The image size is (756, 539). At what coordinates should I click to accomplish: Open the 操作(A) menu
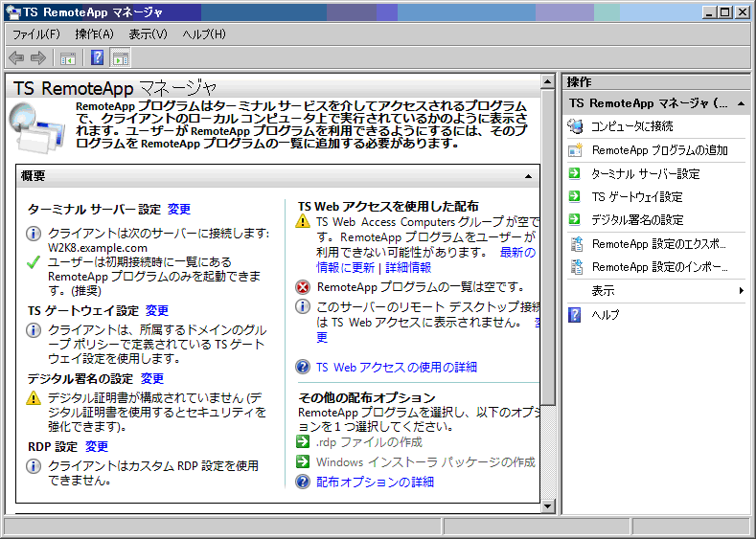click(x=95, y=34)
